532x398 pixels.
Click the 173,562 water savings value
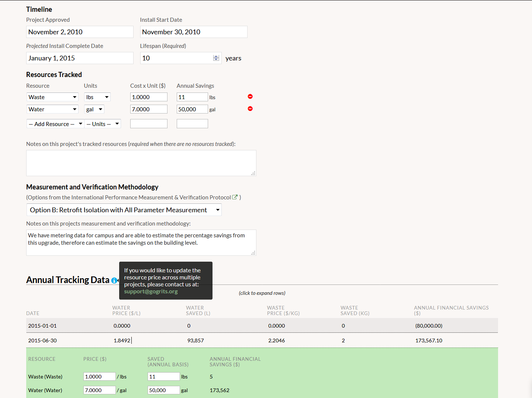pos(220,390)
